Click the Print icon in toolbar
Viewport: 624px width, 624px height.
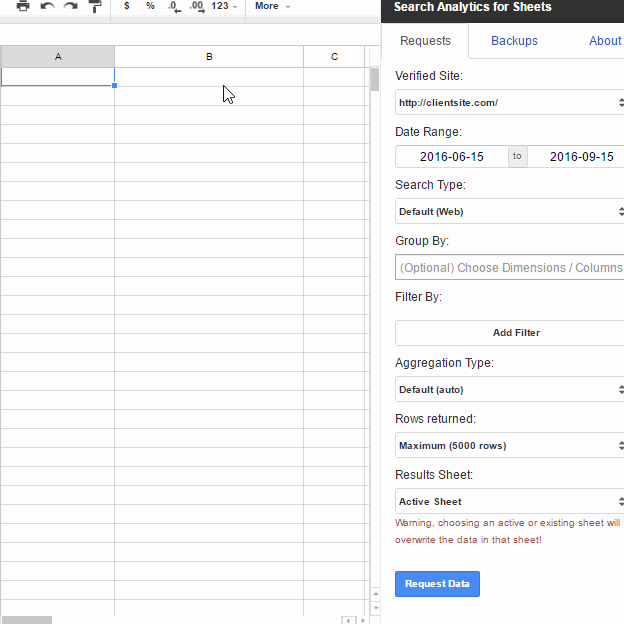point(23,6)
